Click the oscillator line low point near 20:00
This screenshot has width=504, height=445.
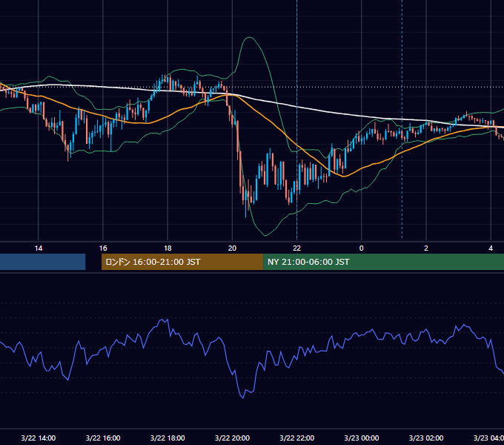pyautogui.click(x=243, y=398)
